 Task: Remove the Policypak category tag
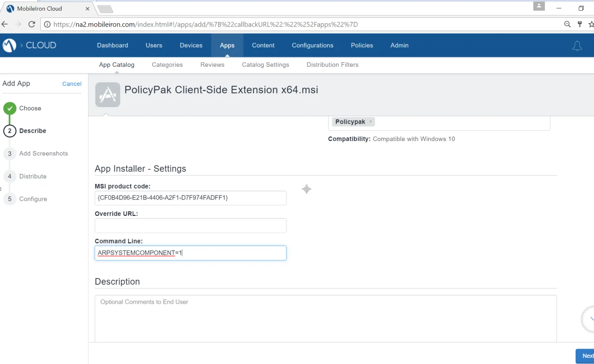(371, 122)
